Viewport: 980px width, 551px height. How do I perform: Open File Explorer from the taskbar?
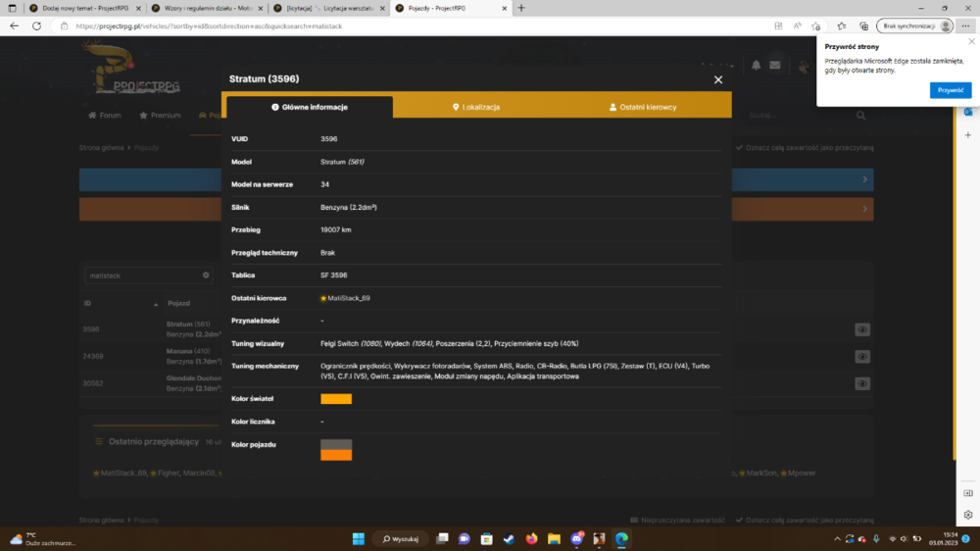[x=554, y=538]
